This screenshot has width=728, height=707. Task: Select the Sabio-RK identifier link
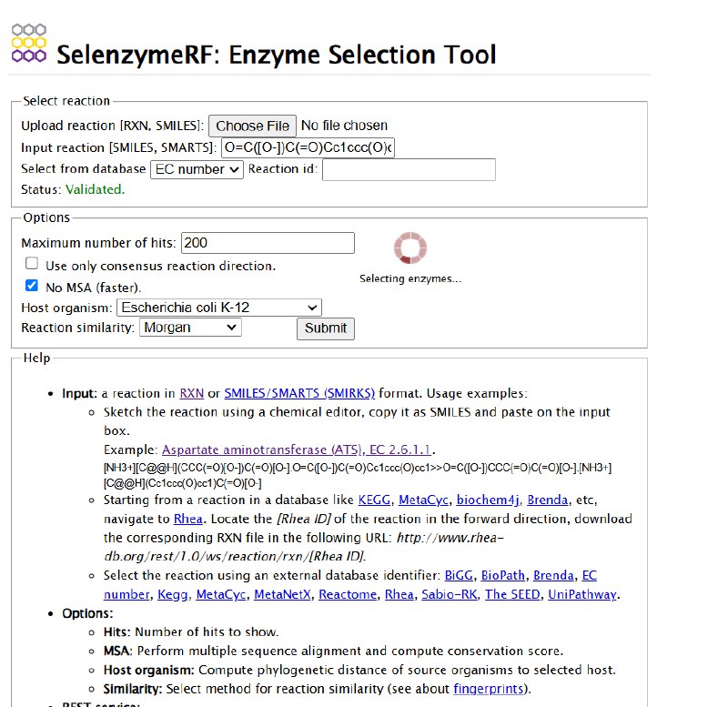pos(450,595)
